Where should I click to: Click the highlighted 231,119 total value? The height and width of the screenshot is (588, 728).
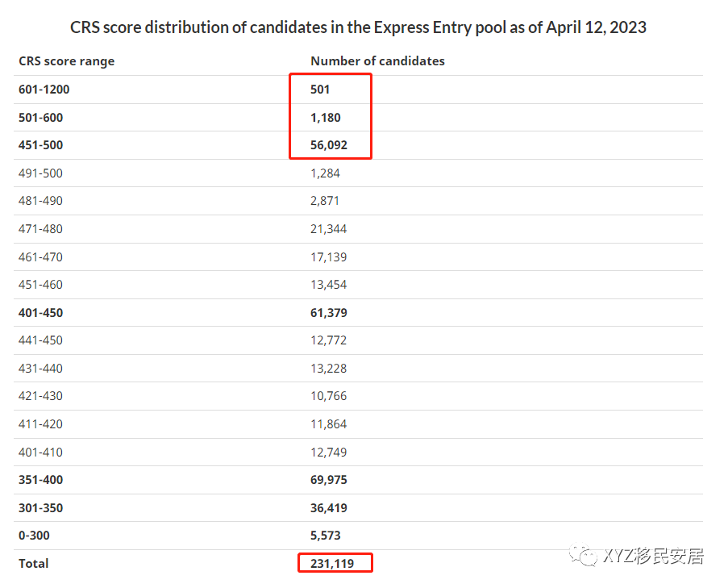(x=332, y=563)
